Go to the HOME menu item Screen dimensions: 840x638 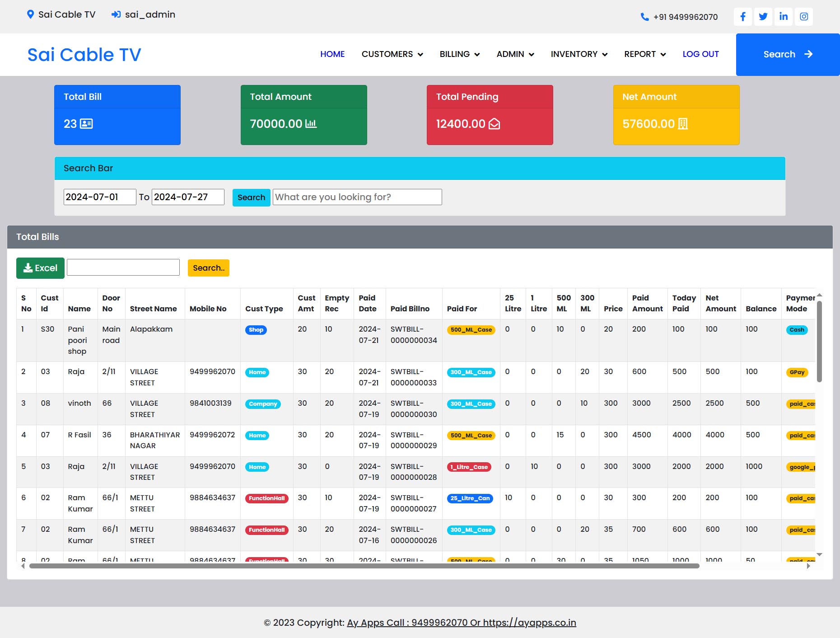[332, 54]
